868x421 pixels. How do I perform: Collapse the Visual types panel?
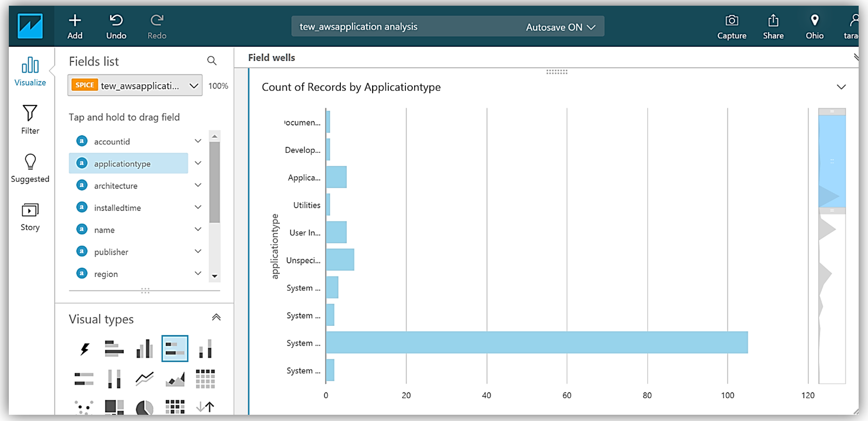[216, 318]
